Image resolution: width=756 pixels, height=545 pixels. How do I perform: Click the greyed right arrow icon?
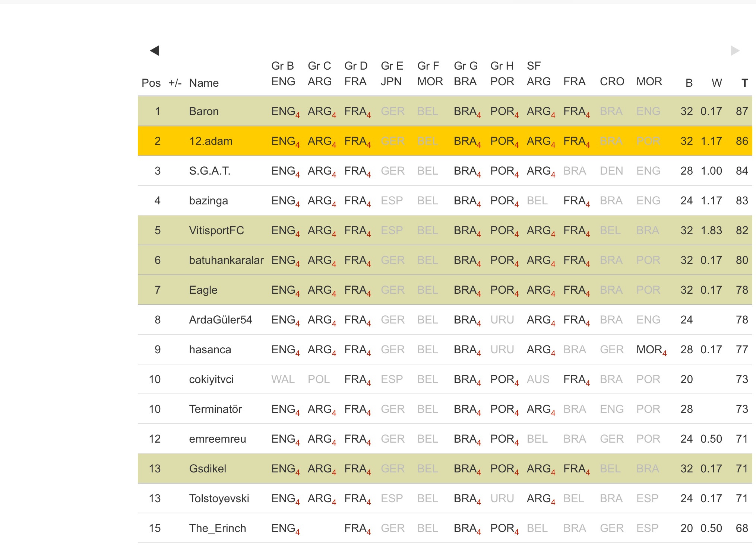(735, 51)
